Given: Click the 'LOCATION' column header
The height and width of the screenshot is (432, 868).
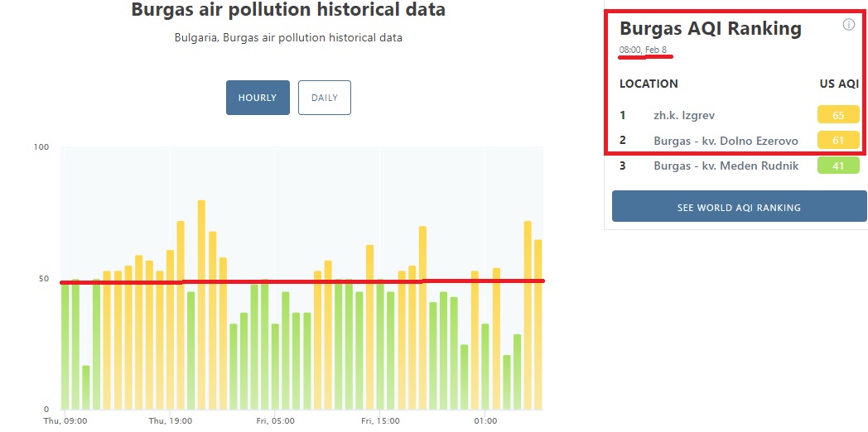Looking at the screenshot, I should click(649, 84).
